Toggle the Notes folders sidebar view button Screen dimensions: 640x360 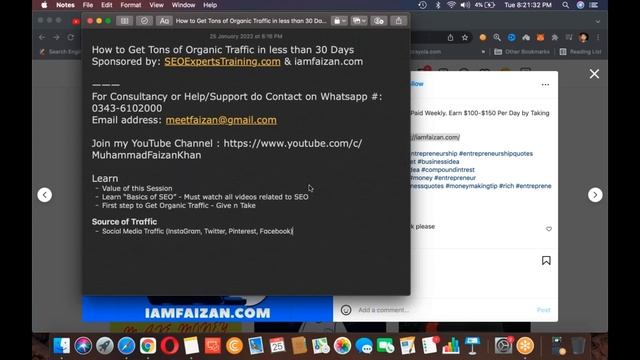click(124, 21)
